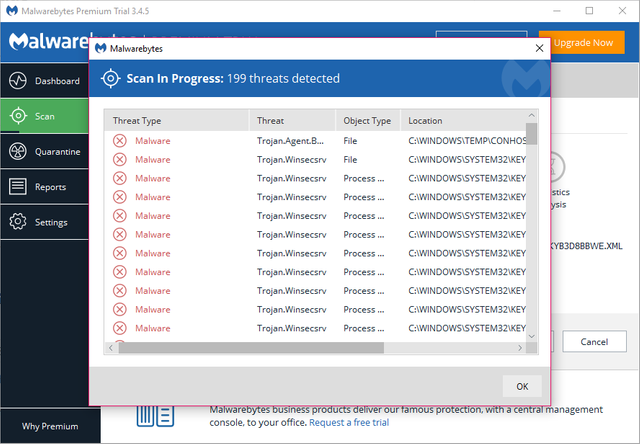Click the horizontal scrollbar right arrow
Viewport: 640px width, 444px height.
tap(520, 348)
